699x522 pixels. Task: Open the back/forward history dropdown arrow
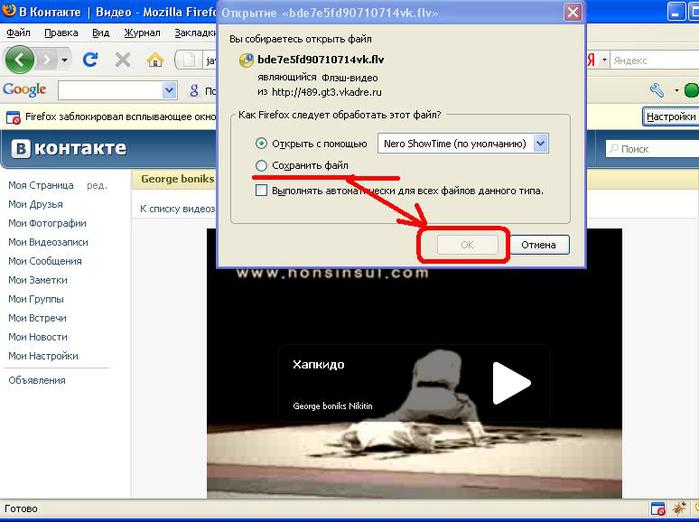[65, 60]
